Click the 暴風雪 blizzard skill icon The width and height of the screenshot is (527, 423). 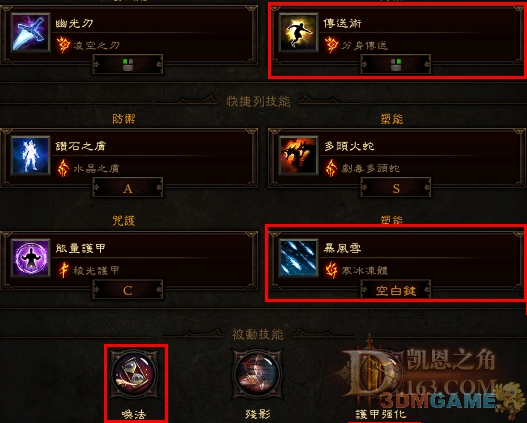(298, 258)
